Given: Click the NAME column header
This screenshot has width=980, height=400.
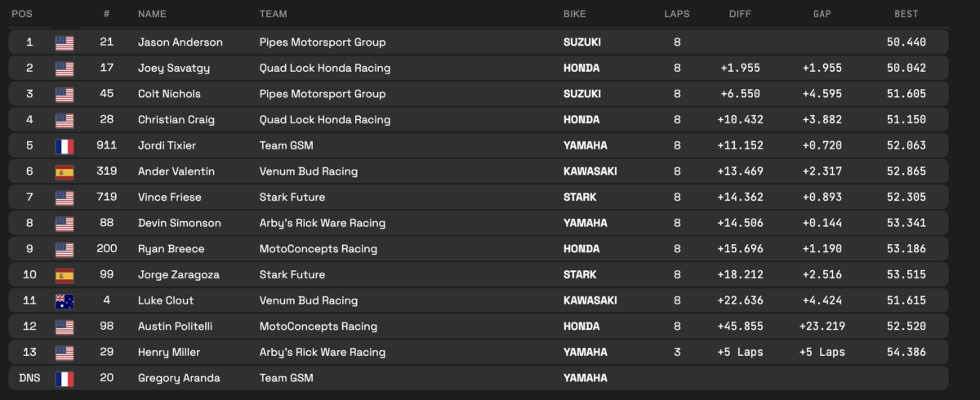Looking at the screenshot, I should pyautogui.click(x=152, y=14).
